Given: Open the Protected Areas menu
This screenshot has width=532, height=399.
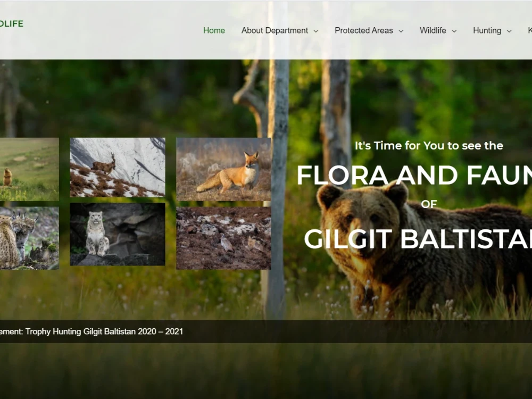Looking at the screenshot, I should (364, 30).
